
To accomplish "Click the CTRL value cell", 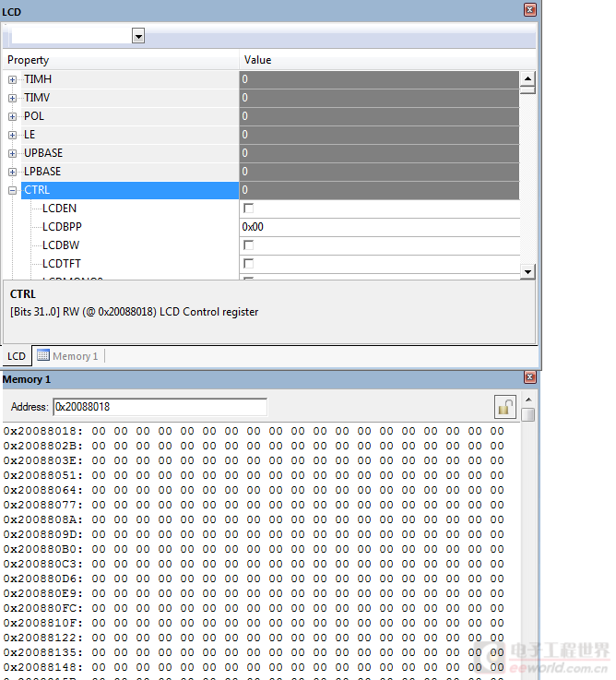I will tap(379, 190).
